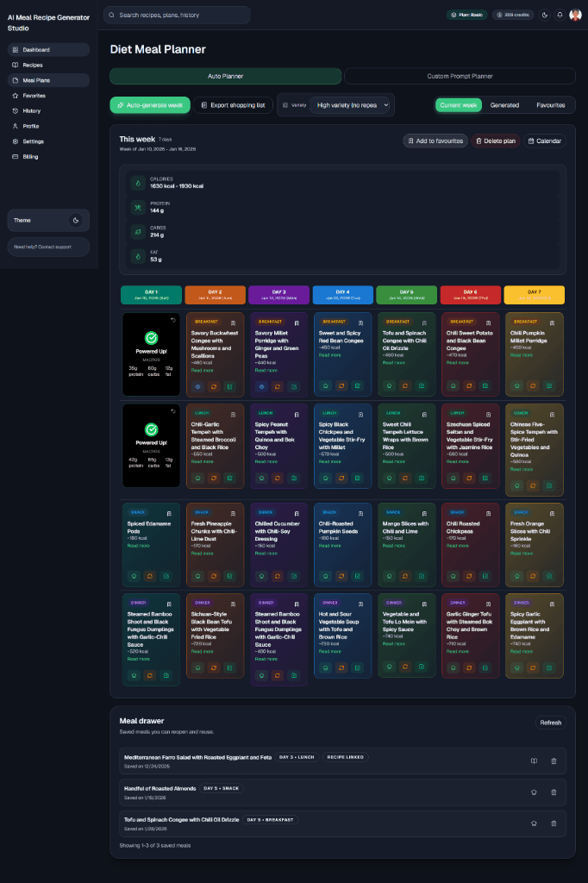Chef hat icon on Hot and Sour Vegetable Soup
This screenshot has width=588, height=883.
pyautogui.click(x=326, y=668)
